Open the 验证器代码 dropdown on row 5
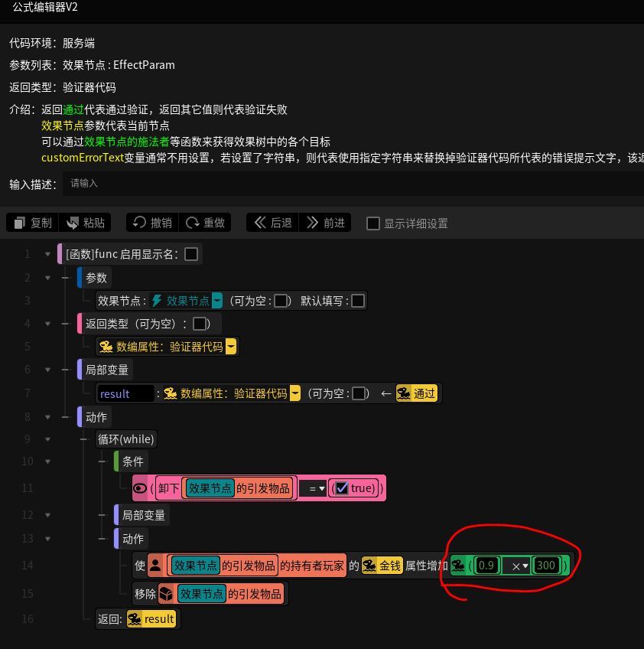This screenshot has width=644, height=649. click(231, 347)
